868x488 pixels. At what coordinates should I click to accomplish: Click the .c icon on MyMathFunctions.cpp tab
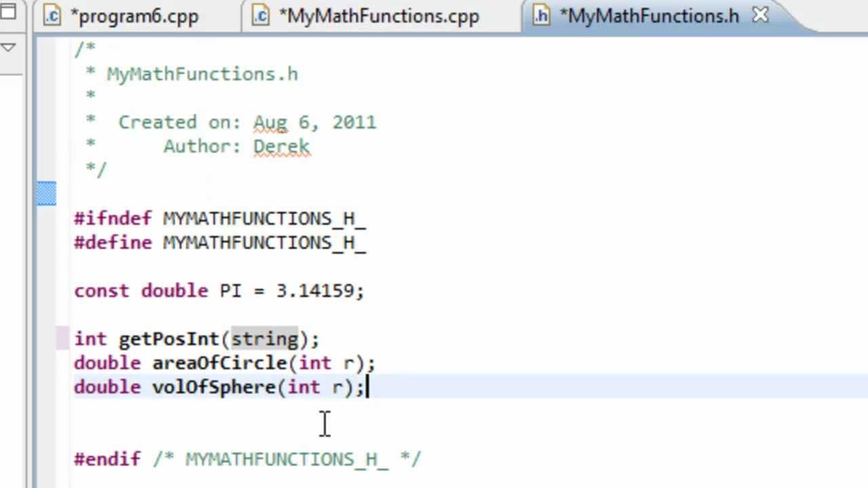261,16
